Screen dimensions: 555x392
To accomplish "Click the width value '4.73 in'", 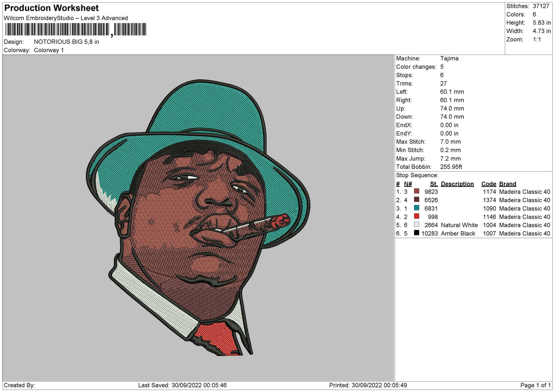I will click(542, 31).
